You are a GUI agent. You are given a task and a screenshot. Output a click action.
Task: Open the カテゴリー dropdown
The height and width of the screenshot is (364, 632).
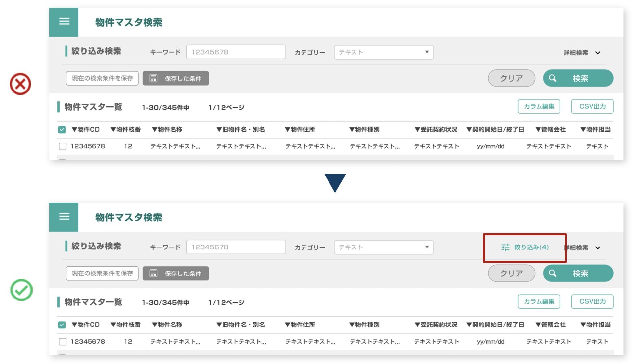383,52
